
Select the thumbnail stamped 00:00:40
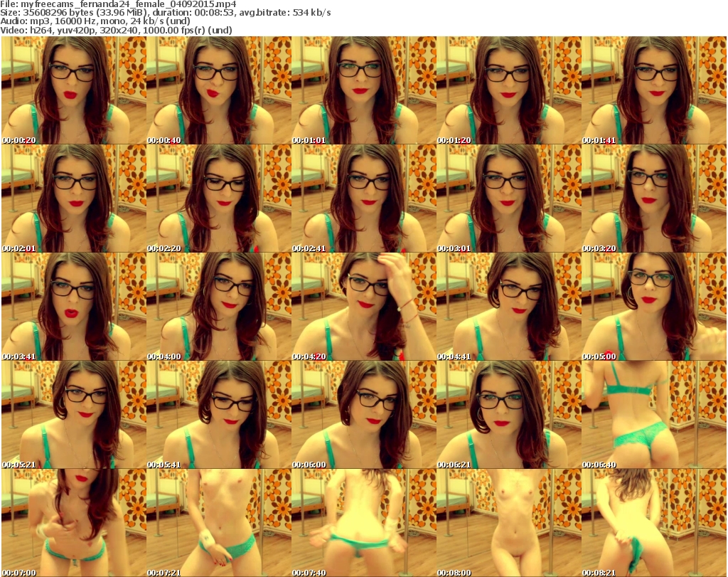[219, 90]
